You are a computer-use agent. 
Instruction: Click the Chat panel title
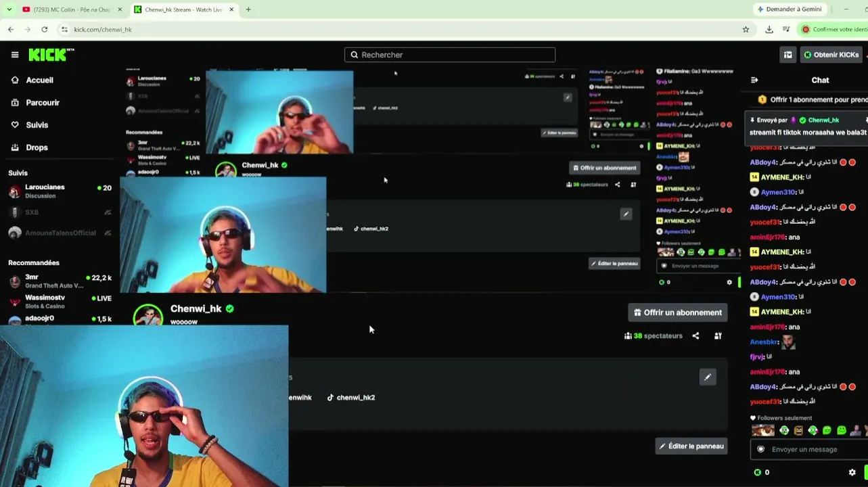[820, 80]
